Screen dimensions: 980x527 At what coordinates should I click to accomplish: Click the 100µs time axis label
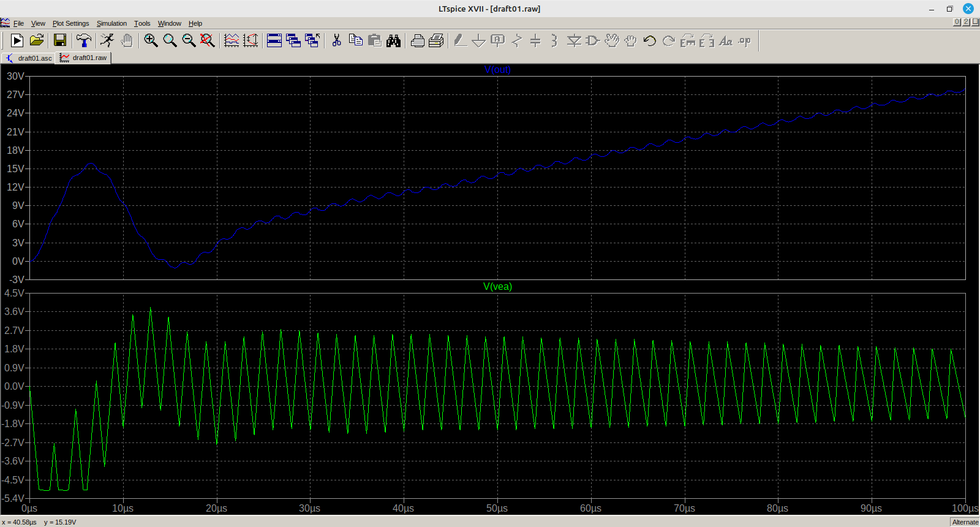click(x=965, y=508)
